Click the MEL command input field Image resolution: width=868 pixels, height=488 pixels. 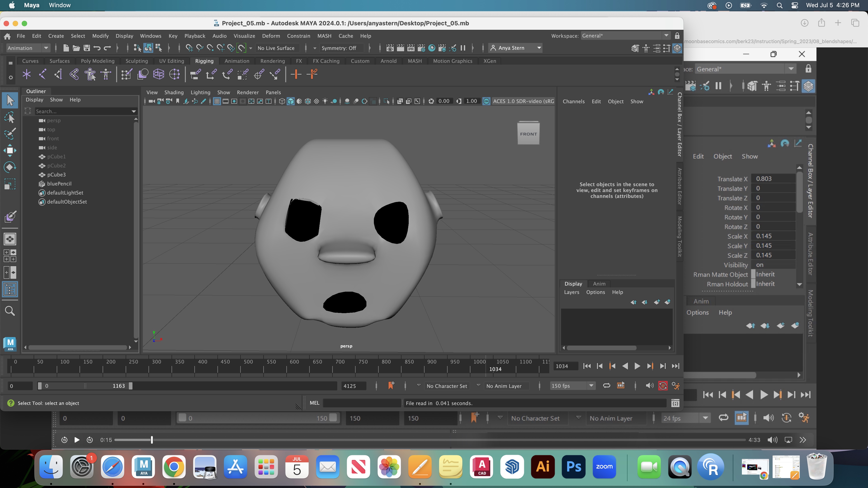click(x=362, y=403)
